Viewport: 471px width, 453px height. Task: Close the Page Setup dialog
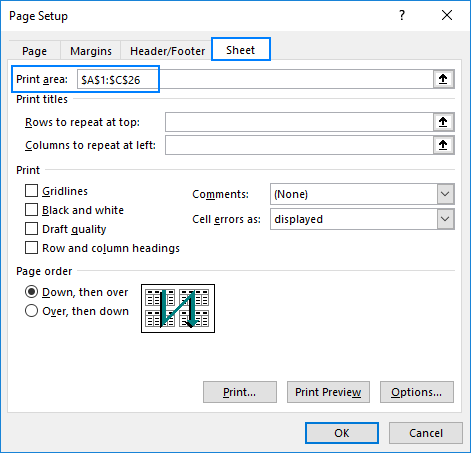tap(447, 15)
